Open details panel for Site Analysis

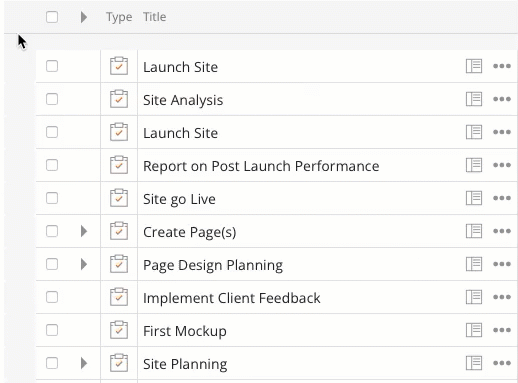tap(474, 99)
